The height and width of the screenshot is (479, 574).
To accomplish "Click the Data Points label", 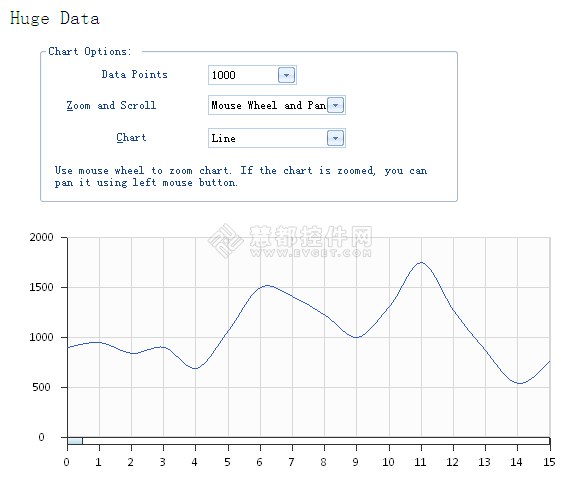I will [134, 74].
